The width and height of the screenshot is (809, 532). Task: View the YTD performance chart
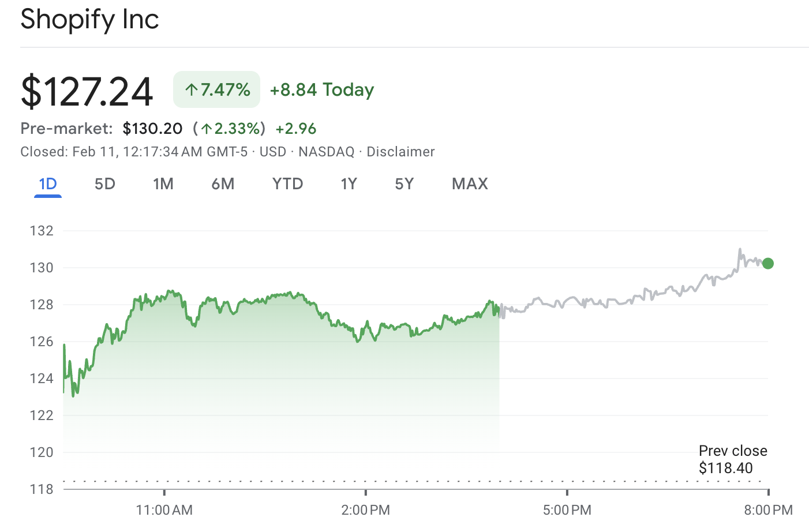point(287,183)
